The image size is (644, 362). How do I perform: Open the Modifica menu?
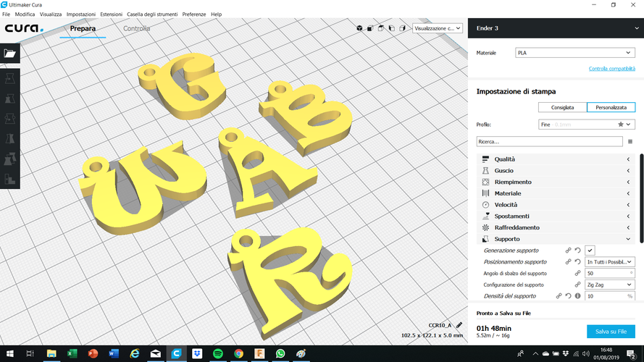pos(25,14)
